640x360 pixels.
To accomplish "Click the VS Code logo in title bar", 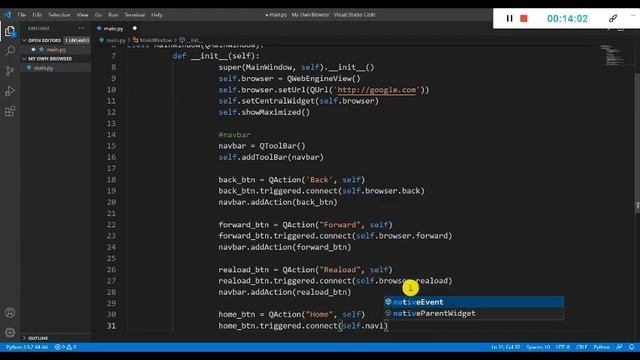I will [x=8, y=15].
